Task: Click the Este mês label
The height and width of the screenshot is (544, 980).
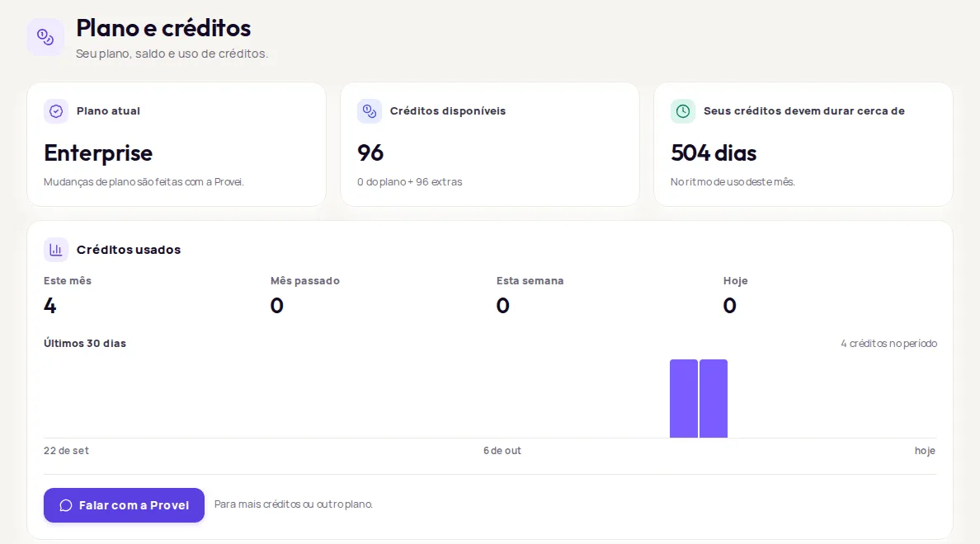Action: tap(68, 281)
